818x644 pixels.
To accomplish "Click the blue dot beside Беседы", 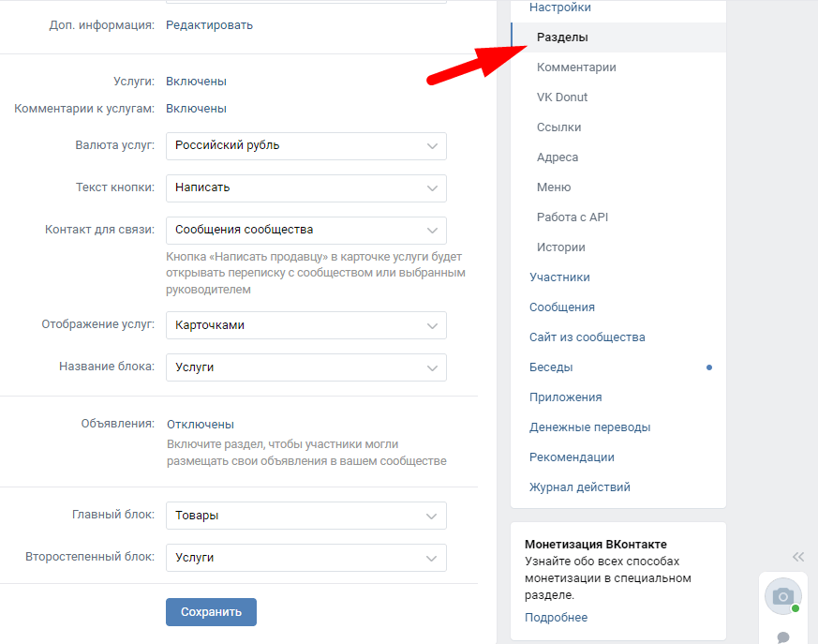I will [709, 367].
